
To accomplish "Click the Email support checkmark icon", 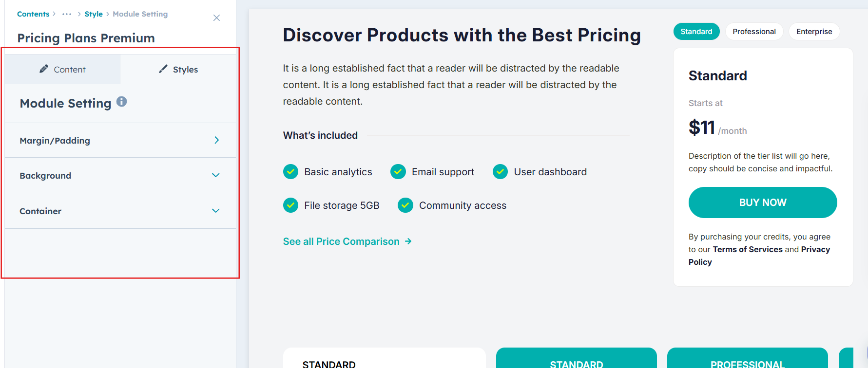I will tap(398, 172).
